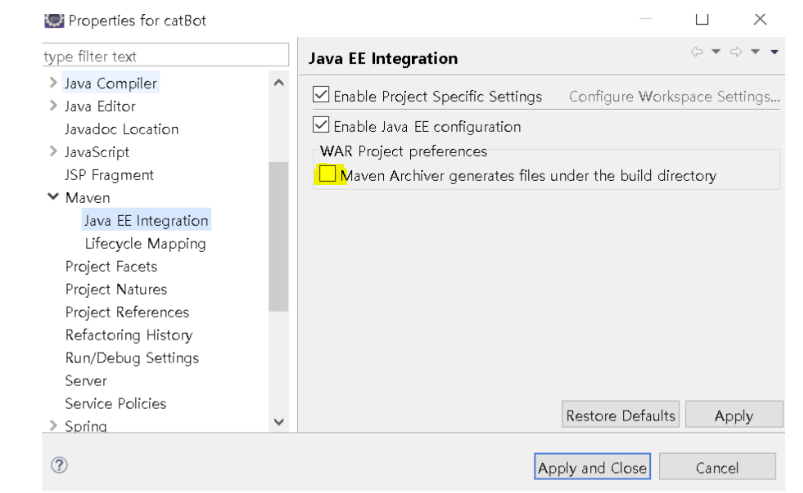Image resolution: width=803 pixels, height=493 pixels.
Task: Open Project Facets settings page
Action: tap(111, 266)
